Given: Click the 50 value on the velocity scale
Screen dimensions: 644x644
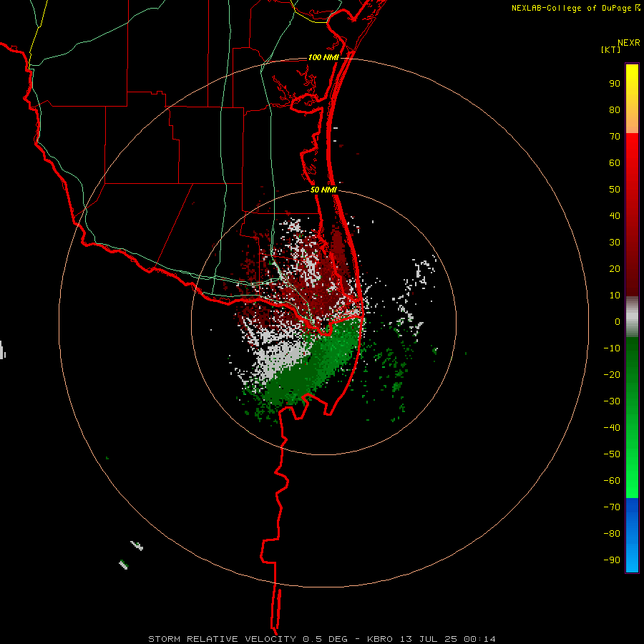Looking at the screenshot, I should coord(615,190).
